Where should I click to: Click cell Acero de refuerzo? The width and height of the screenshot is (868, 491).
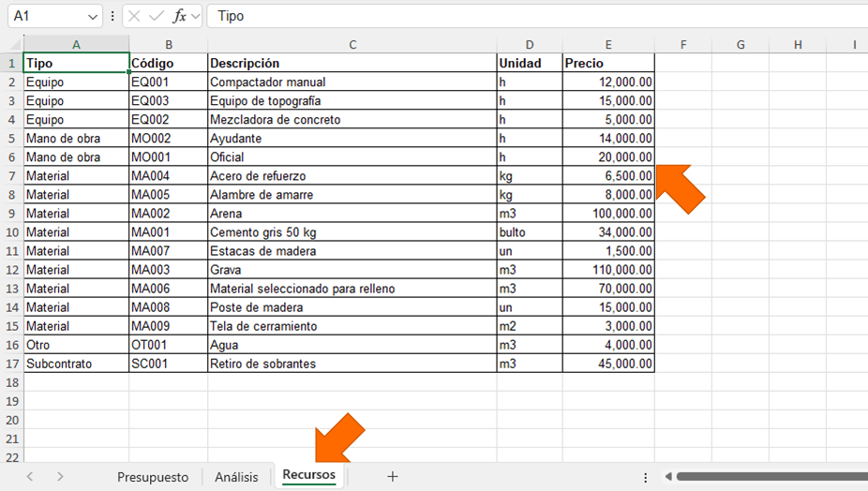pos(352,176)
